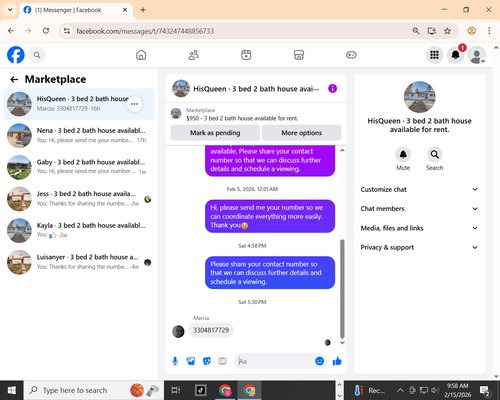Open the Friends icon

194,55
